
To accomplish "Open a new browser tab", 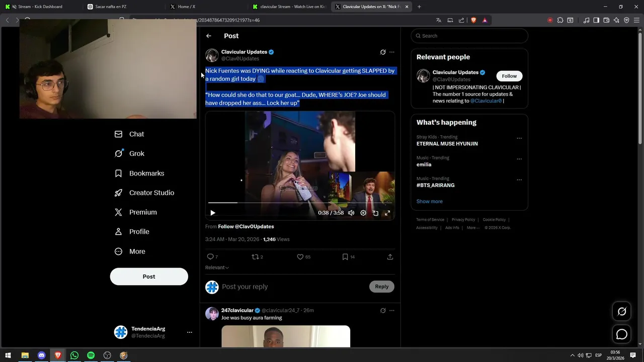I will (x=419, y=7).
